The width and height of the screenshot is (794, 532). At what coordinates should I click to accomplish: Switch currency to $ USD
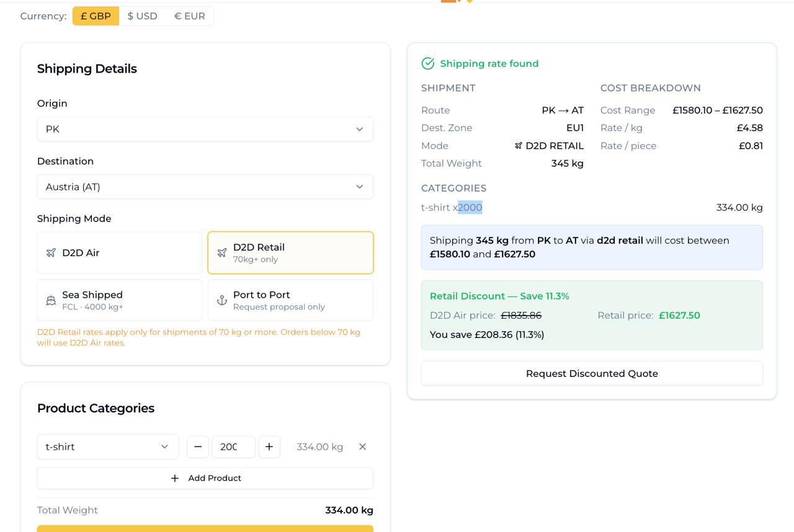click(x=142, y=16)
